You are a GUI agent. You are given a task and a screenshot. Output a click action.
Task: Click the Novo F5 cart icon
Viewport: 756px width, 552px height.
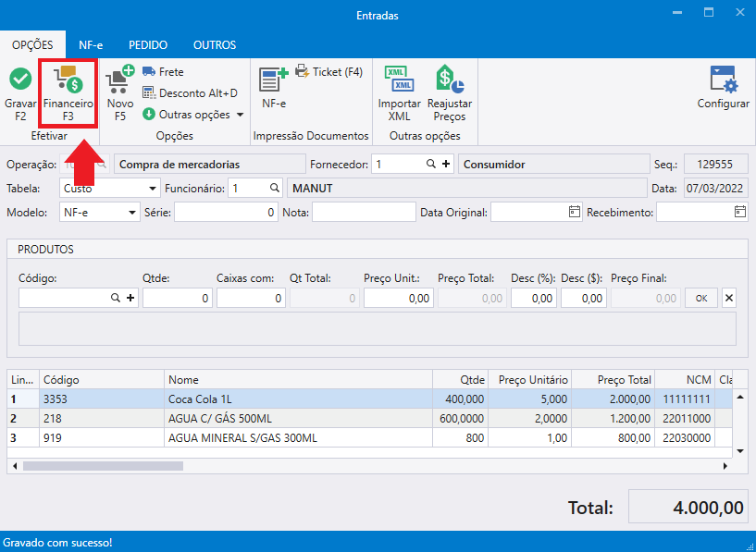tap(120, 79)
